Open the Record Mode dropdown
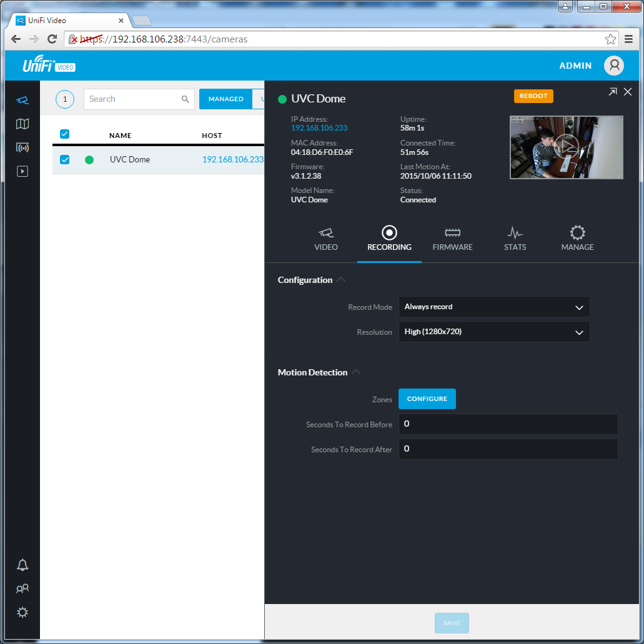The width and height of the screenshot is (644, 644). click(493, 307)
